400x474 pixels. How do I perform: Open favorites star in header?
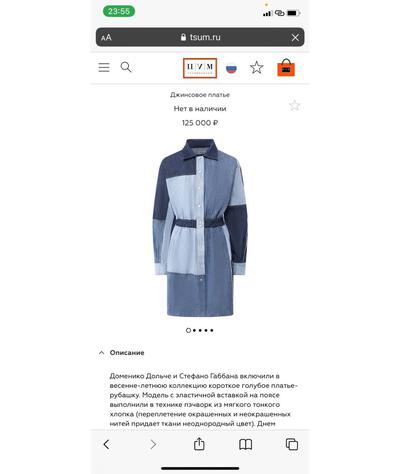257,68
